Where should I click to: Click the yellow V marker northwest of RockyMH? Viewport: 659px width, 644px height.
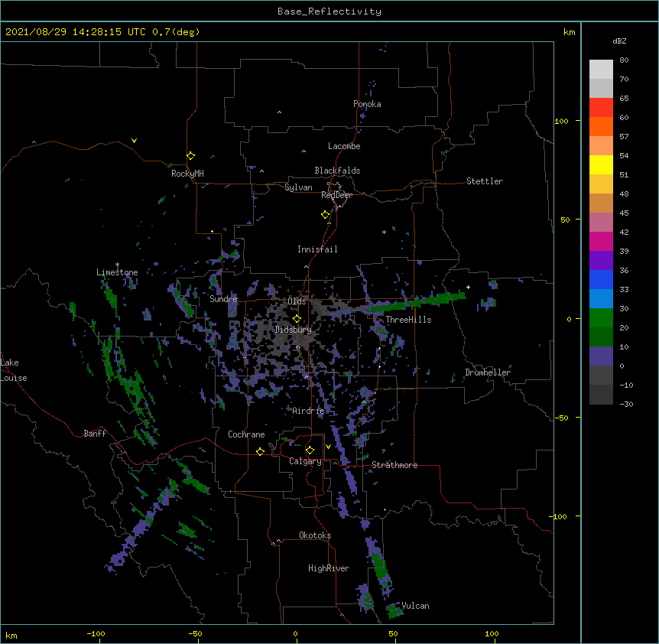tap(134, 141)
